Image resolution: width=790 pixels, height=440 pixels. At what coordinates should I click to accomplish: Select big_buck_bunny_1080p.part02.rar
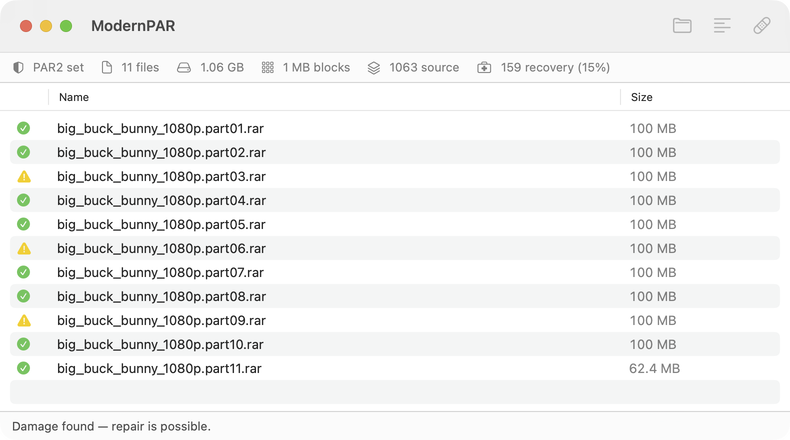pyautogui.click(x=395, y=152)
